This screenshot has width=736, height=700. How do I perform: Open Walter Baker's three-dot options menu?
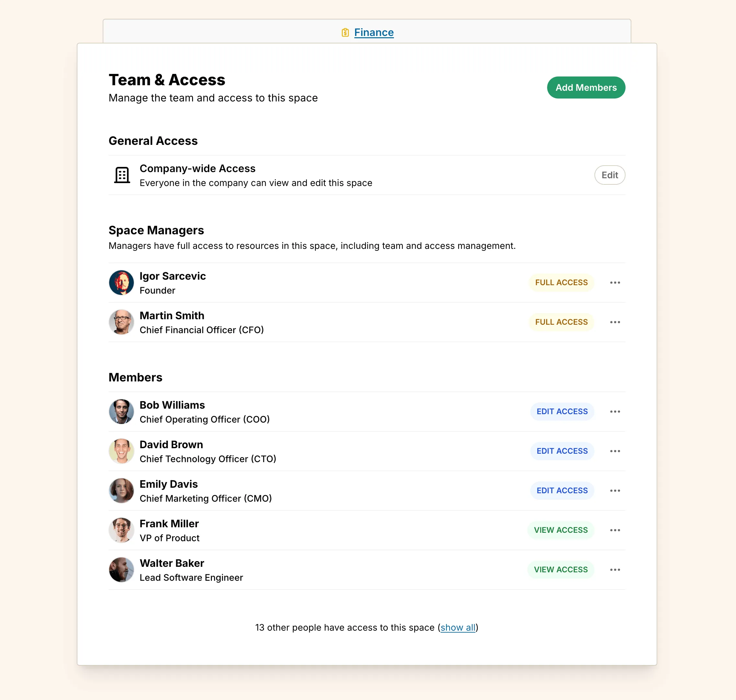point(615,570)
